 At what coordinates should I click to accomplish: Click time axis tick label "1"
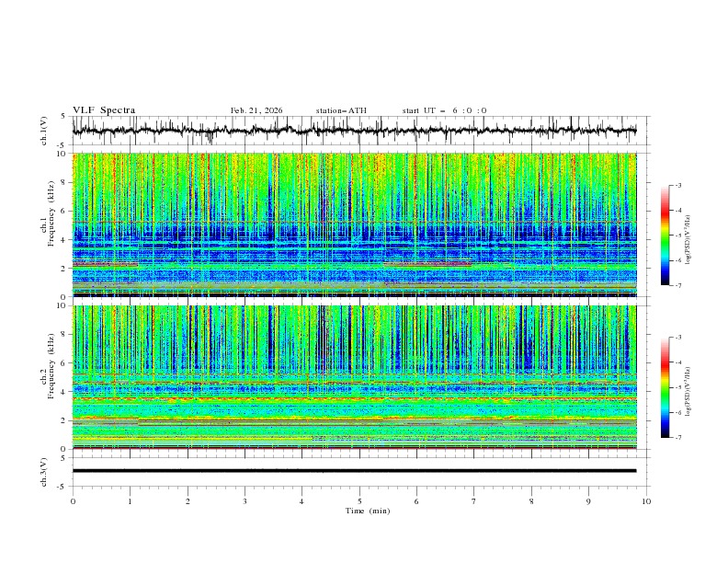point(130,501)
